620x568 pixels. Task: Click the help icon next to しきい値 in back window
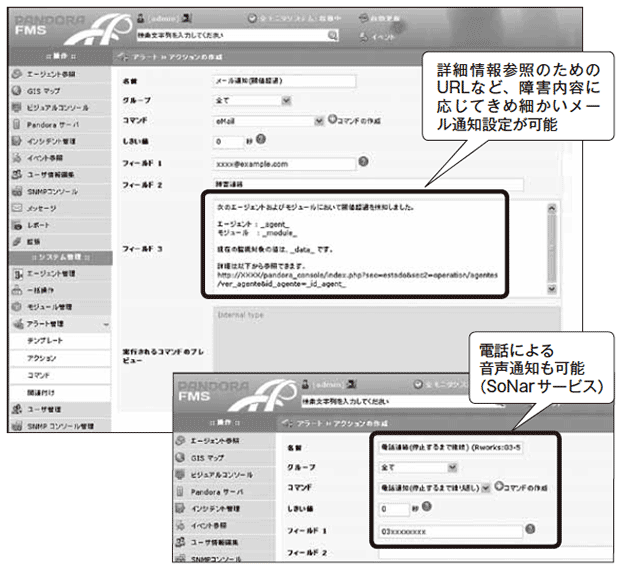point(261,139)
